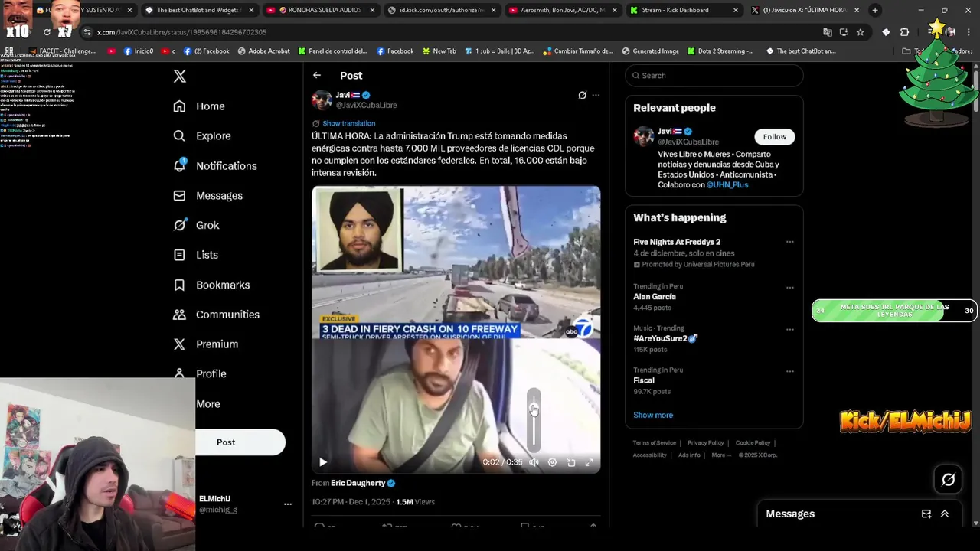This screenshot has width=980, height=551.
Task: Open Premium in the sidebar
Action: click(206, 344)
